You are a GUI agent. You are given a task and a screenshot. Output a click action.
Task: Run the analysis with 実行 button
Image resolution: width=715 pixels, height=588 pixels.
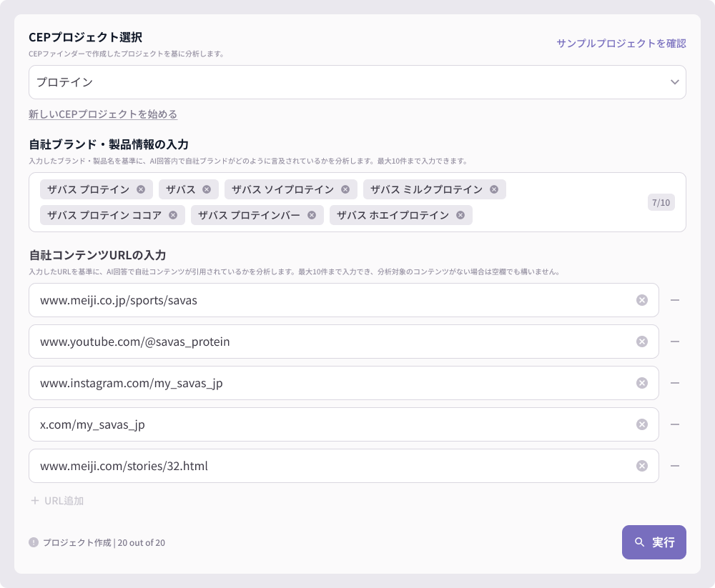[x=654, y=542]
